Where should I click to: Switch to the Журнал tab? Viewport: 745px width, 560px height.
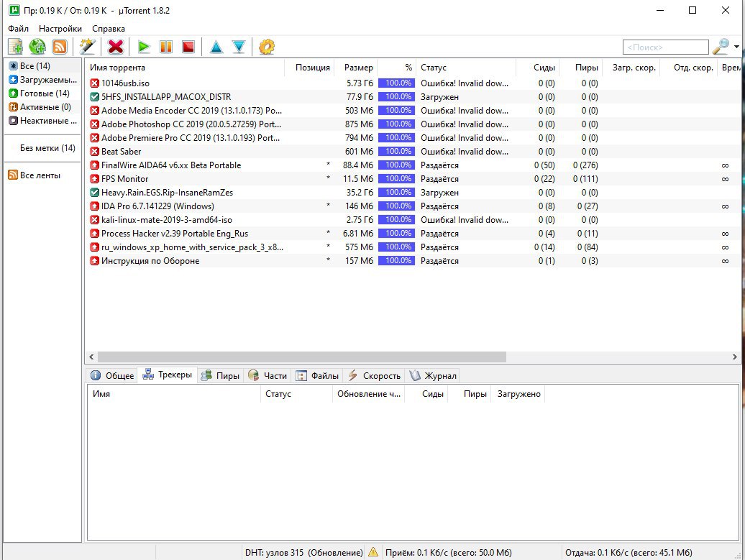pyautogui.click(x=434, y=376)
